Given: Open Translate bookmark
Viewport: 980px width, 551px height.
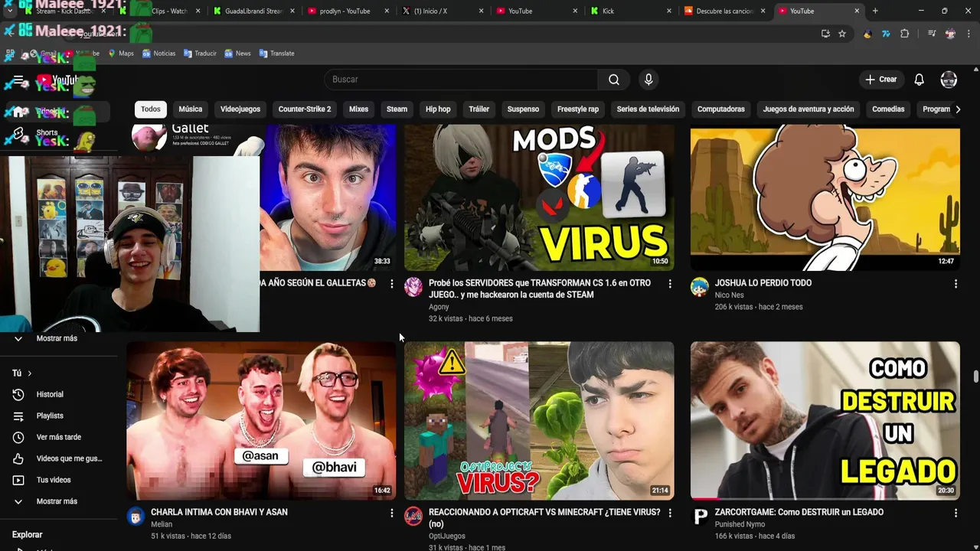Looking at the screenshot, I should coord(277,54).
